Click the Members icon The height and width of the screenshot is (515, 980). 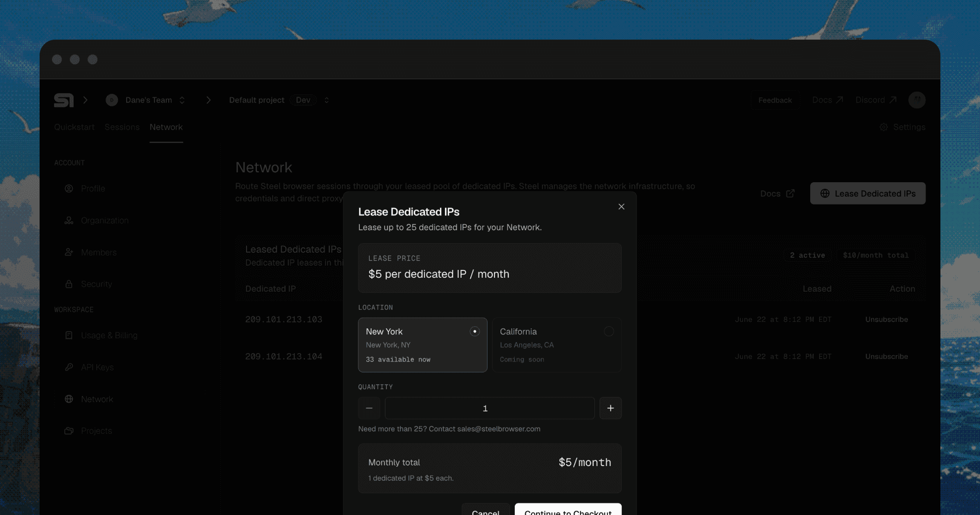[x=69, y=253]
